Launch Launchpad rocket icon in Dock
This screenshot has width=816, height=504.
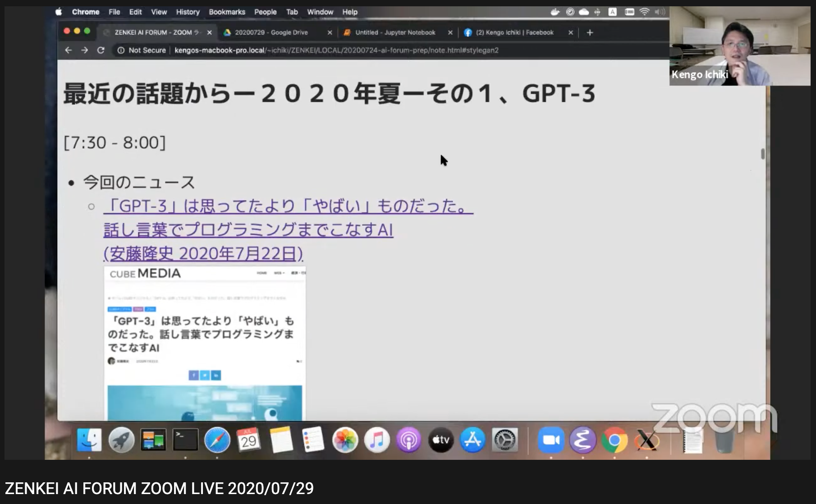(x=121, y=440)
